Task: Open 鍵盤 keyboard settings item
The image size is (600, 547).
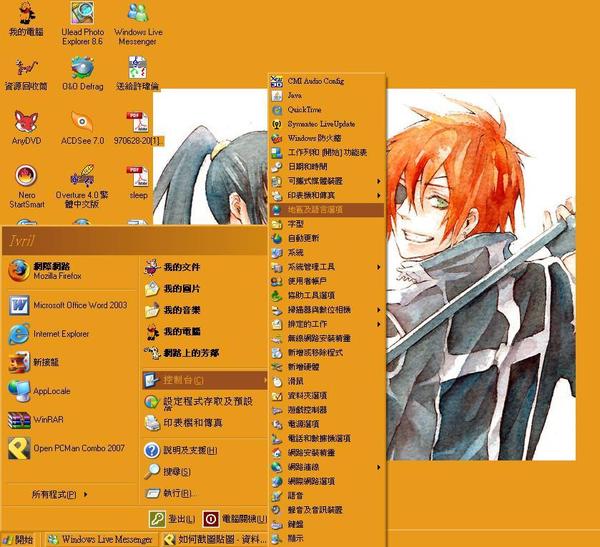Action: click(x=327, y=524)
